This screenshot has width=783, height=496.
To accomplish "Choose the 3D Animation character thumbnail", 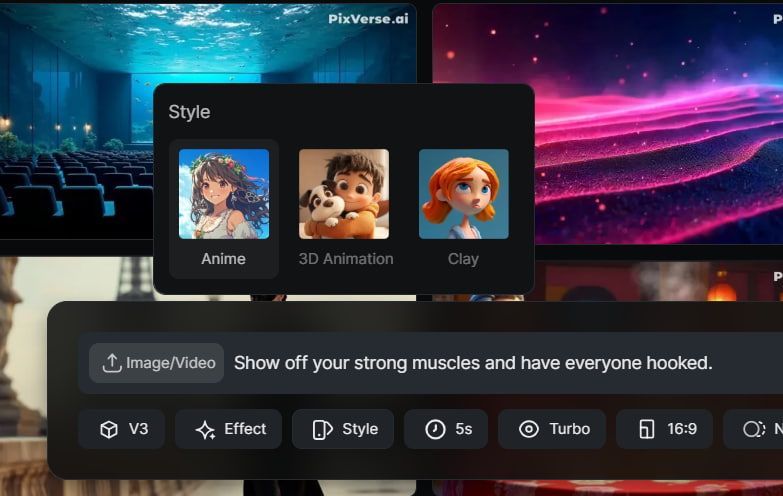I will [344, 194].
